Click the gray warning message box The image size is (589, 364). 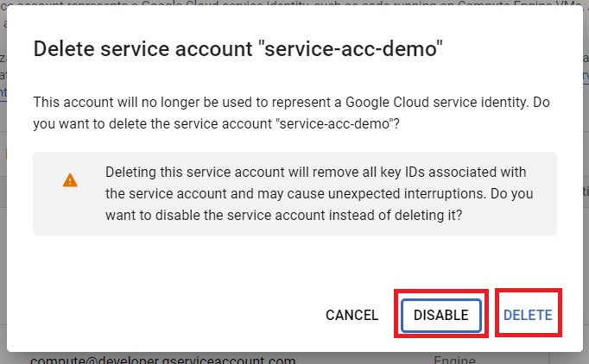(294, 193)
